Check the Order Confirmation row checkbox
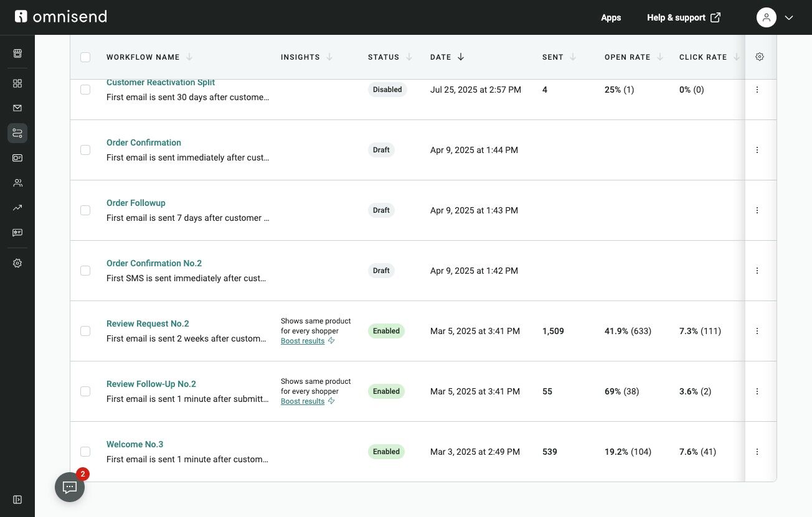The height and width of the screenshot is (517, 812). [85, 150]
